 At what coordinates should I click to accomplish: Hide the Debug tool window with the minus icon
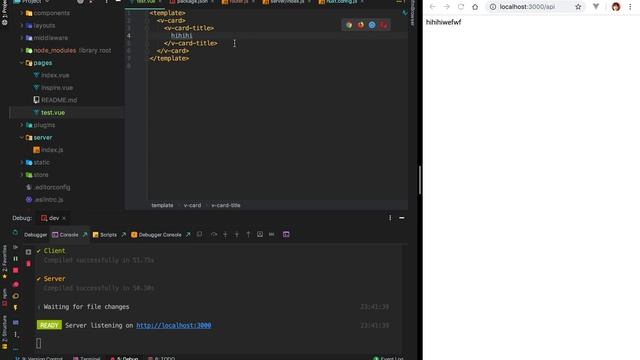click(402, 218)
